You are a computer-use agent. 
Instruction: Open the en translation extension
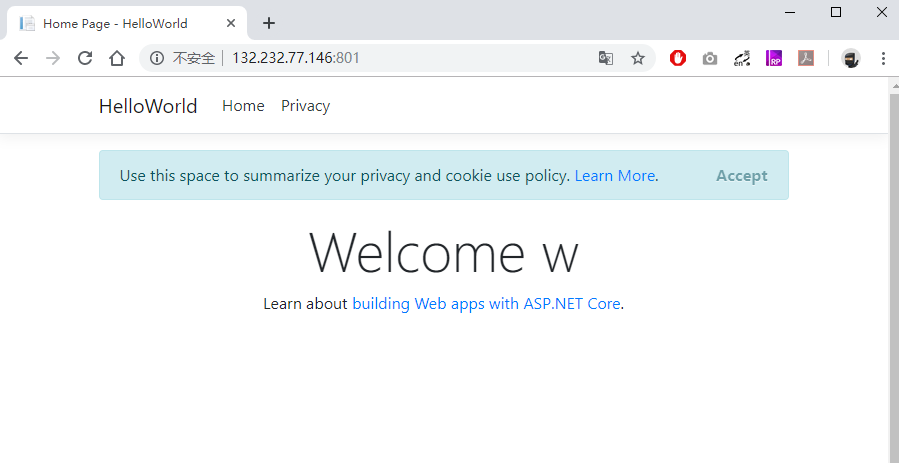tap(742, 58)
